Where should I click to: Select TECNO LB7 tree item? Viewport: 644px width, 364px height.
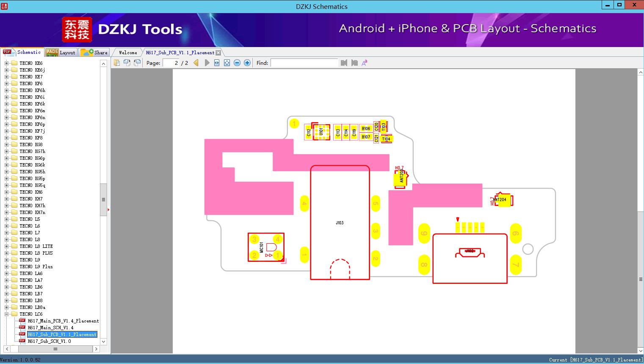pyautogui.click(x=31, y=294)
